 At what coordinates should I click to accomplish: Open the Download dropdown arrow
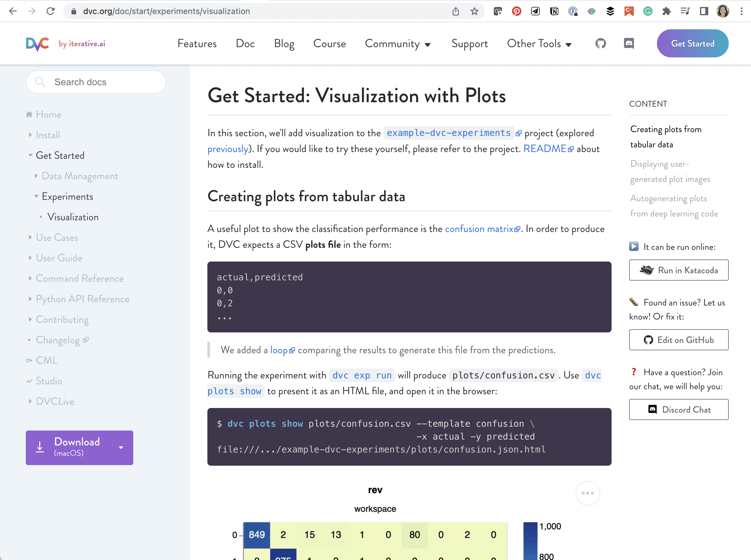click(x=121, y=448)
